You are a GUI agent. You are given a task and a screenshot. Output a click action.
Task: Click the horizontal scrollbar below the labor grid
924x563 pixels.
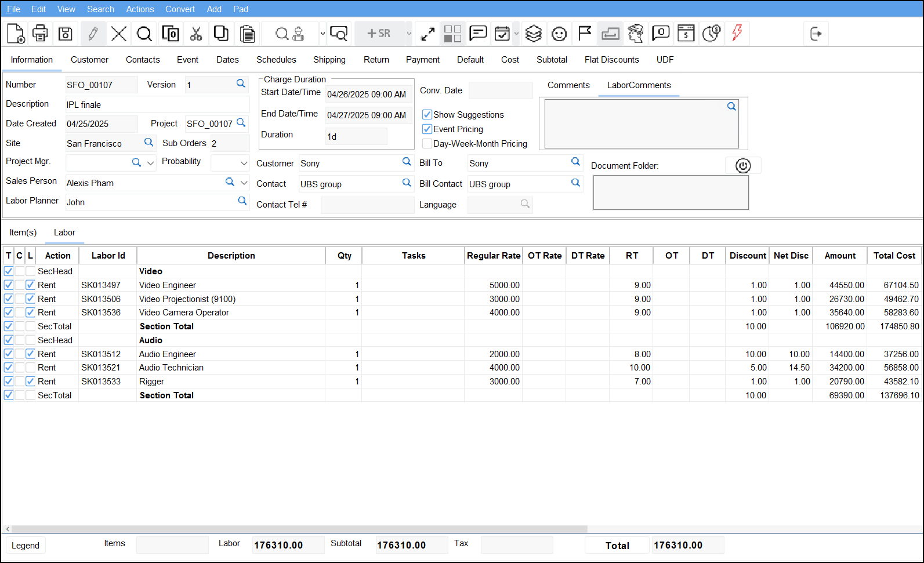point(299,529)
